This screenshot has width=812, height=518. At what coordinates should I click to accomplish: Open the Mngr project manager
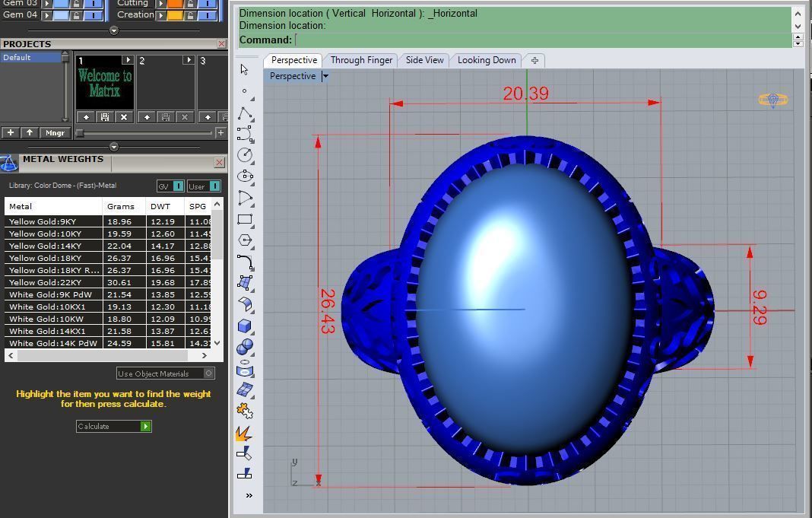pos(55,133)
